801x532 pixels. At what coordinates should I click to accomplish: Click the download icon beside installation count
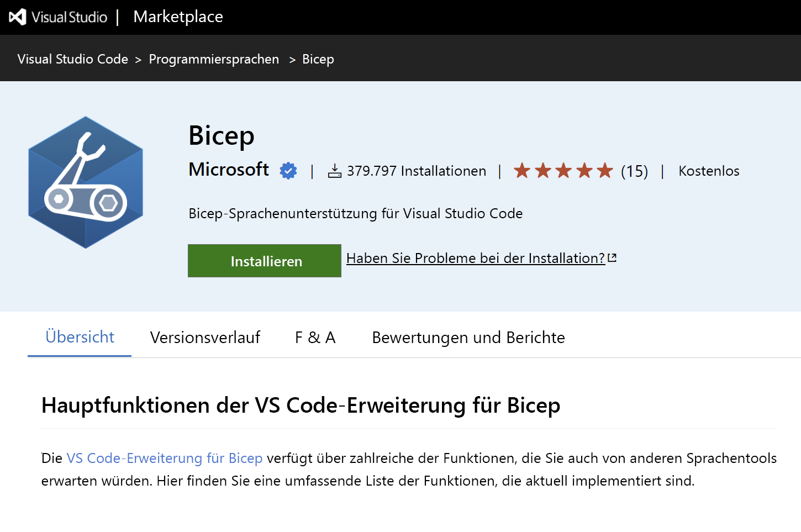(x=335, y=171)
